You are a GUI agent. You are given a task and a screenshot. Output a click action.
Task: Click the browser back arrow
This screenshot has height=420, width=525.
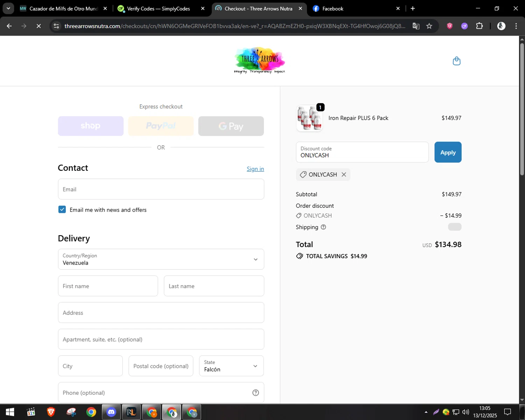click(x=9, y=26)
